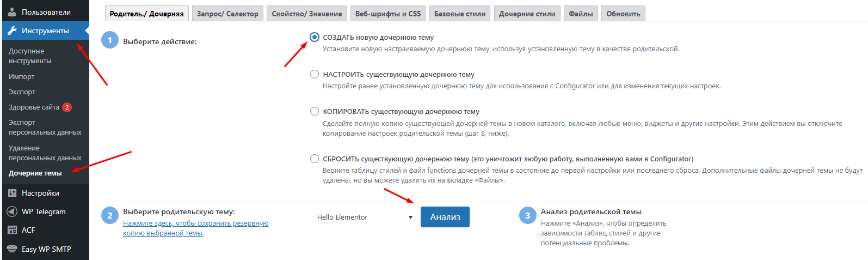The width and height of the screenshot is (868, 260).
Task: Click the step 3 number circle
Action: [x=527, y=215]
